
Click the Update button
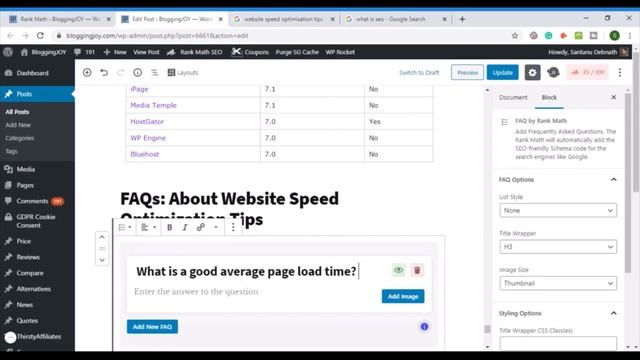502,72
